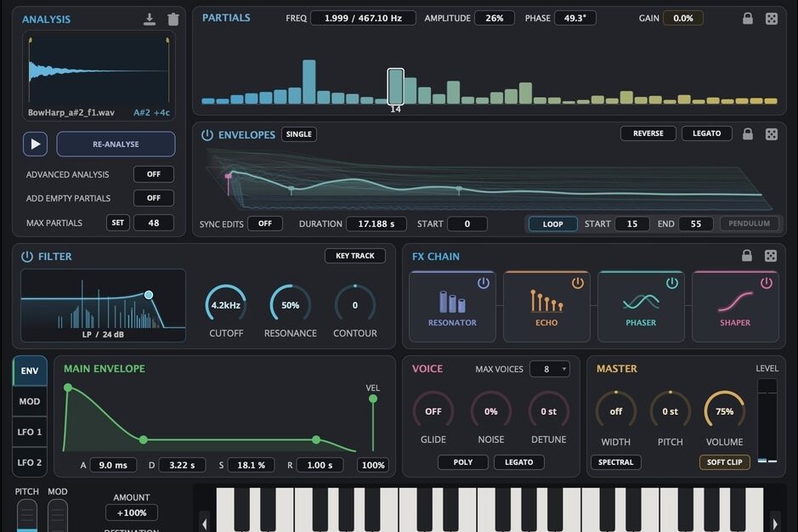Enable REVERSE in Envelopes
This screenshot has height=532, width=798.
[648, 133]
